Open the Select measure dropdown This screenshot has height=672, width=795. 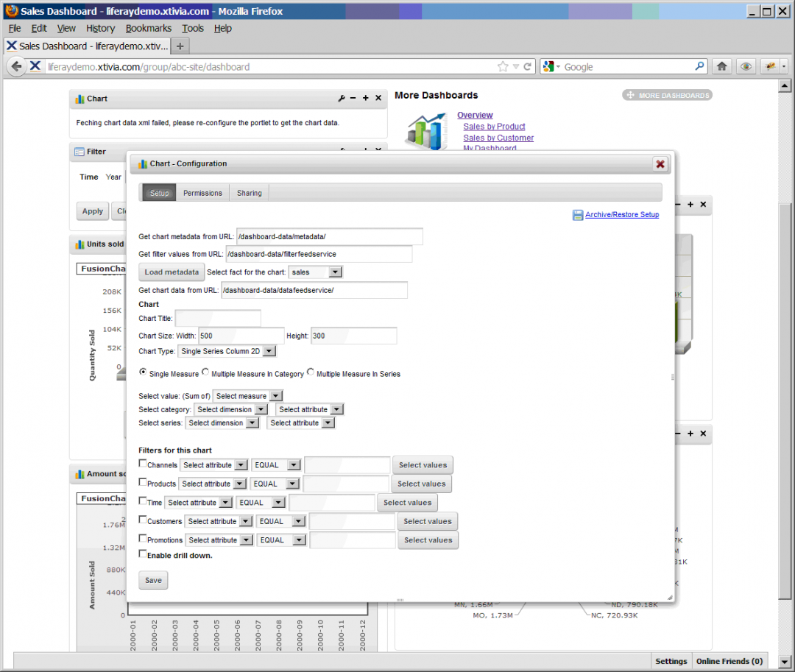(x=248, y=395)
